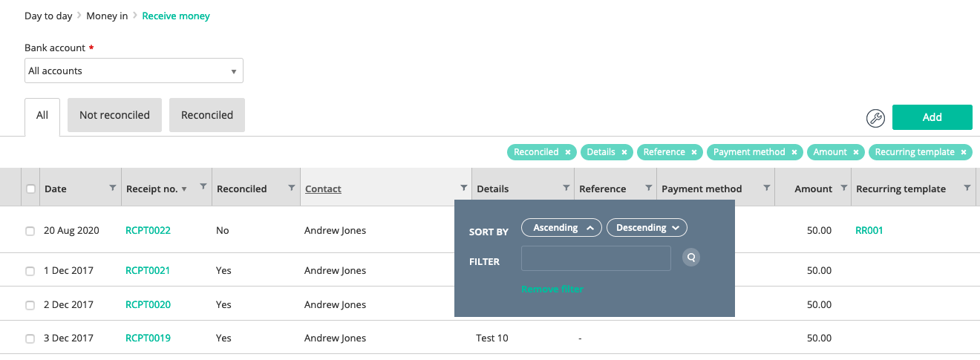Click the Date column header
The image size is (980, 360).
56,189
